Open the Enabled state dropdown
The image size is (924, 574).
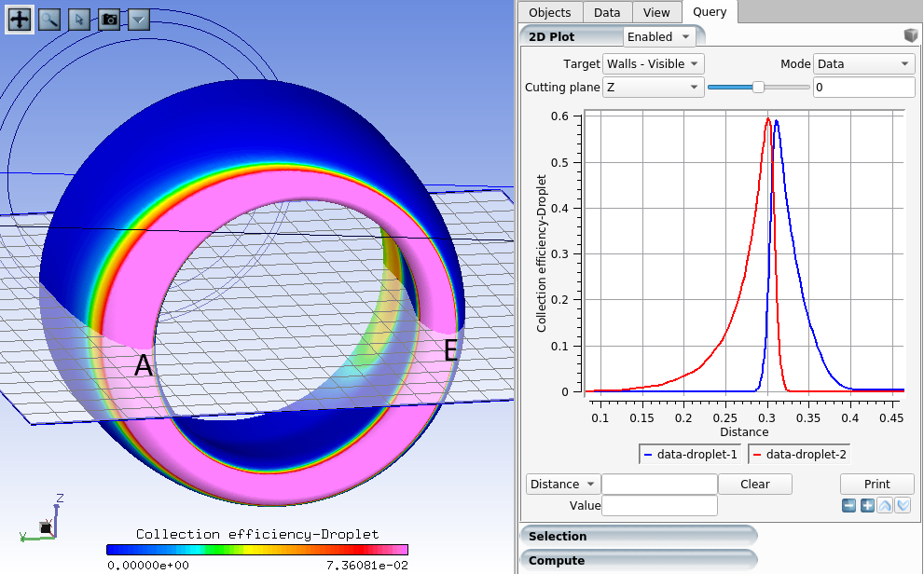[658, 36]
